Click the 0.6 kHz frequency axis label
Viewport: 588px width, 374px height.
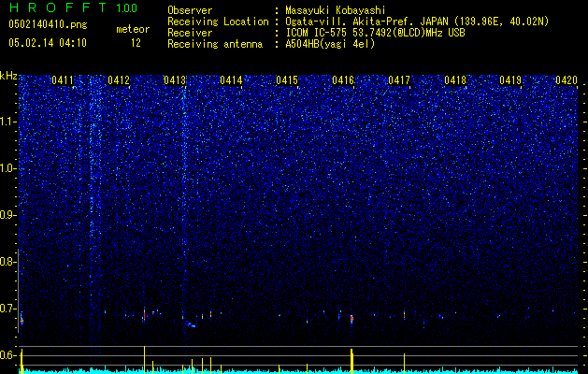click(7, 355)
